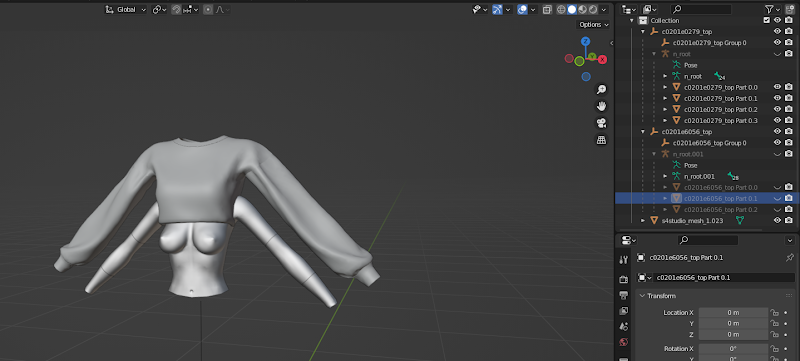Open the proportional editing falloff dropdown

point(222,9)
